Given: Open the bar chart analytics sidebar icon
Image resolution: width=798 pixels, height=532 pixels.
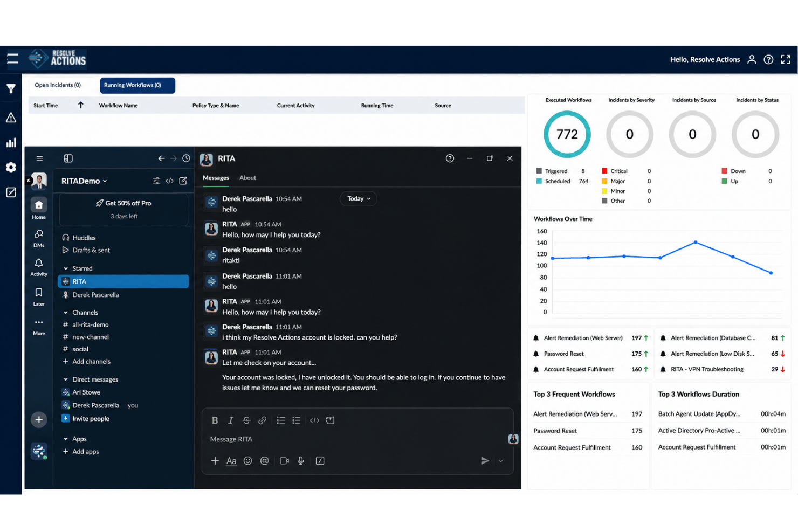Looking at the screenshot, I should (11, 143).
